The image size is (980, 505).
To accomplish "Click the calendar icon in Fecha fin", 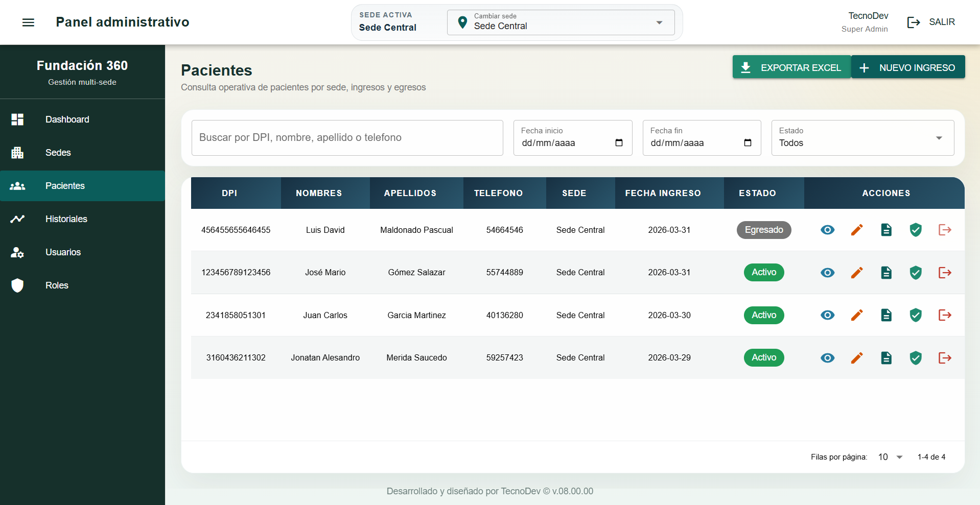I will [748, 143].
